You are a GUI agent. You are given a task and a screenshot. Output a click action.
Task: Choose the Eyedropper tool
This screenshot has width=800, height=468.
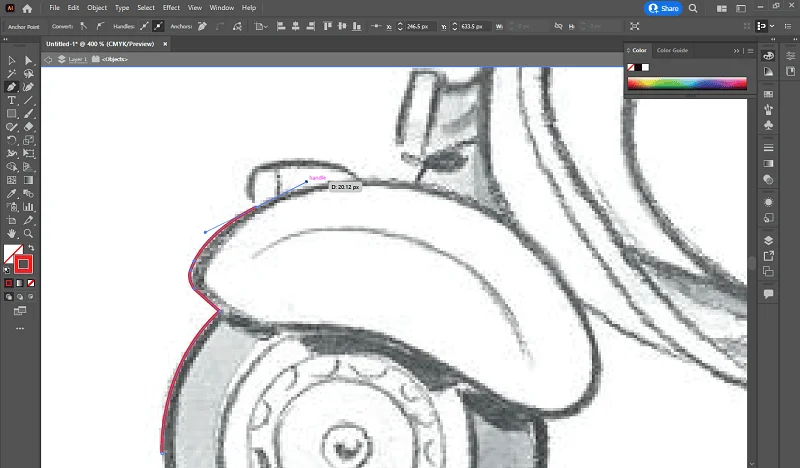point(11,193)
